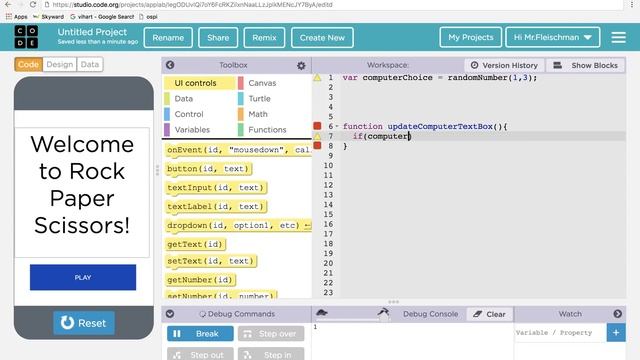The image size is (640, 360).
Task: Click the button(id, text) block
Action: coord(209,169)
